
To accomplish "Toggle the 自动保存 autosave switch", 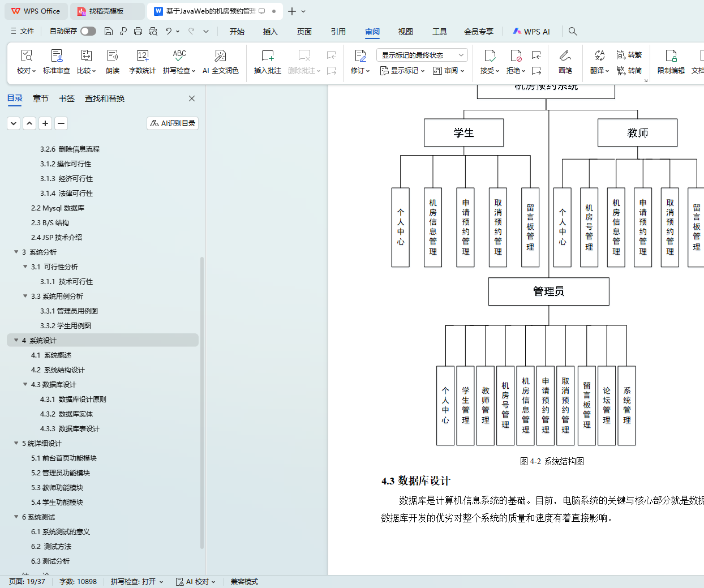I will [x=88, y=31].
